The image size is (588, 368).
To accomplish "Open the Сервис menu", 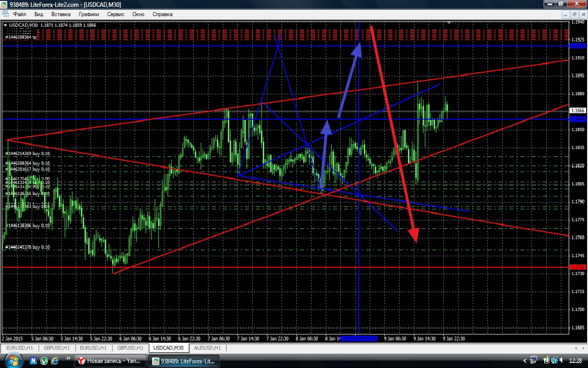I will point(115,14).
